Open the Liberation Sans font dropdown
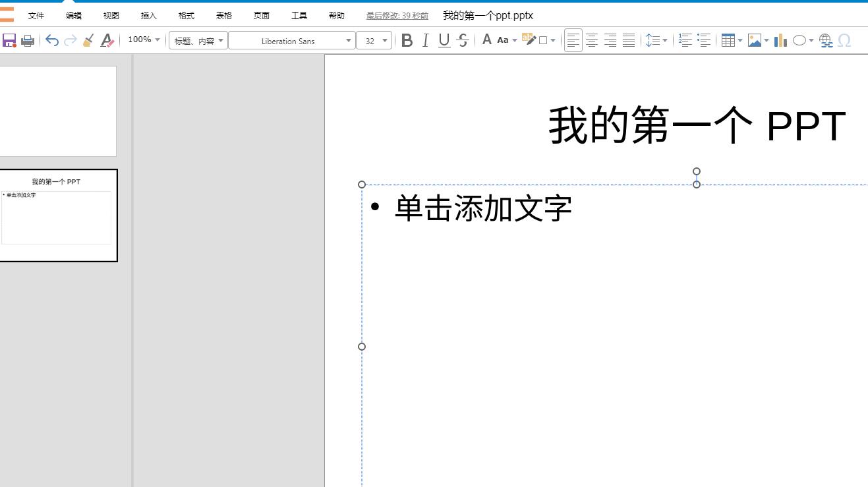This screenshot has height=487, width=868. tap(292, 41)
